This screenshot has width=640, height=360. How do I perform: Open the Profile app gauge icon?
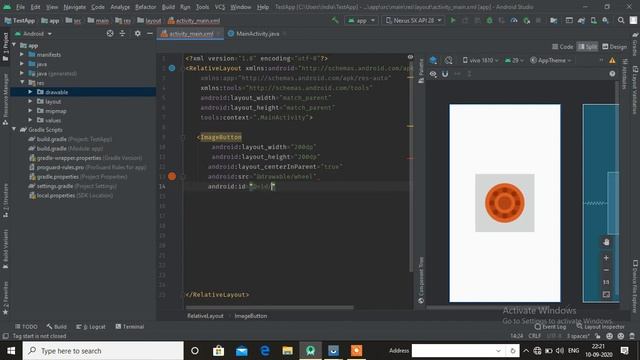[x=514, y=20]
